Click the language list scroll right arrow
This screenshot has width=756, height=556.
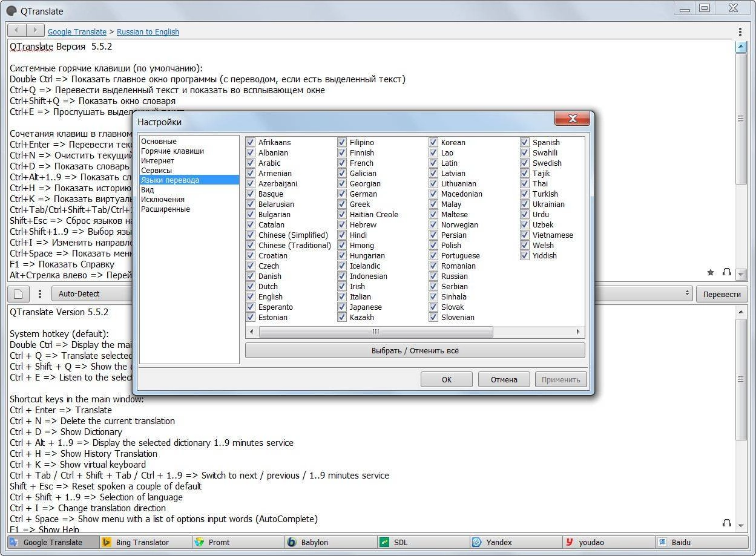[578, 332]
